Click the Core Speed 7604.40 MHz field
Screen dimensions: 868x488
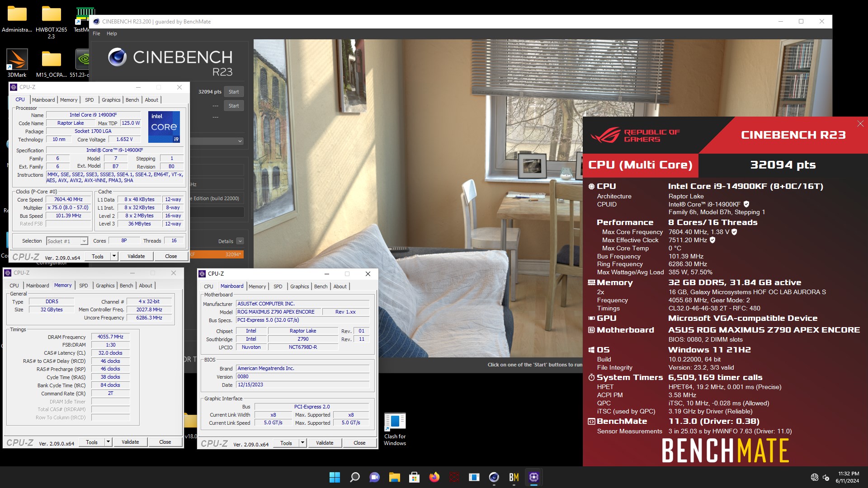(68, 199)
